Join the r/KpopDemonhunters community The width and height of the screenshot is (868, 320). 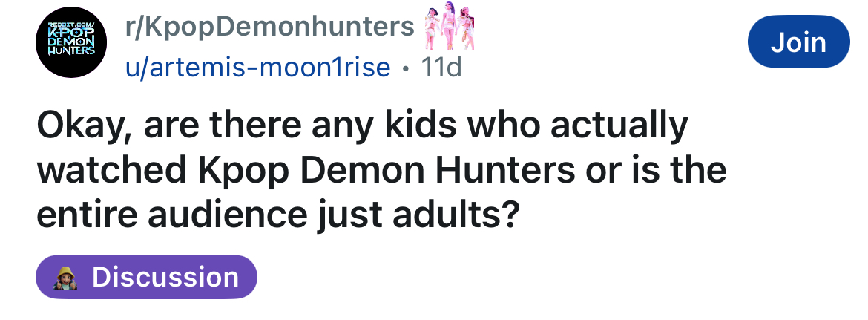[x=798, y=42]
